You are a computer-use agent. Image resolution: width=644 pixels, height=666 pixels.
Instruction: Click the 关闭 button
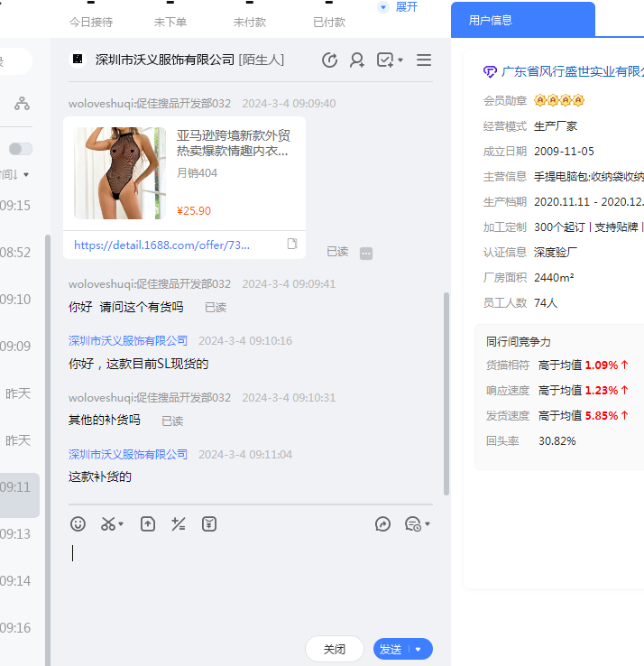(335, 649)
